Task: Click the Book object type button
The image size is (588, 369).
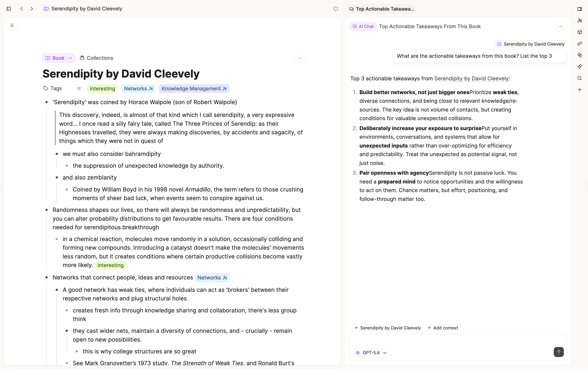Action: 55,58
